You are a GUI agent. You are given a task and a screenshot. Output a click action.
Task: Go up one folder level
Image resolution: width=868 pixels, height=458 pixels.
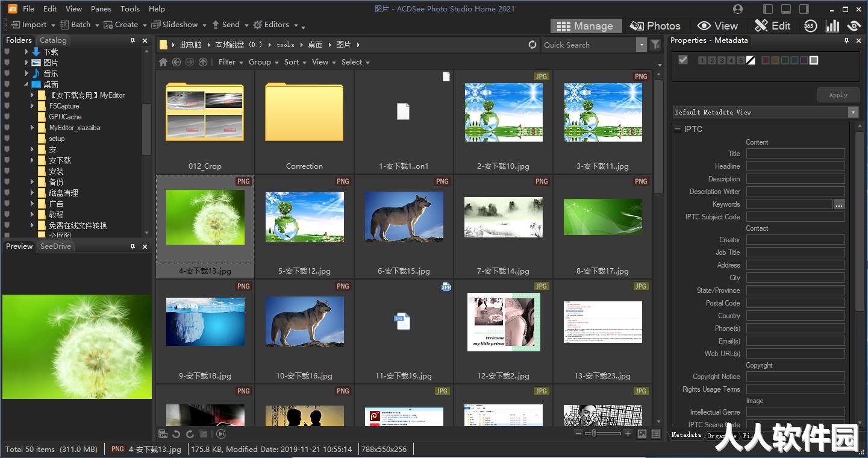[203, 62]
